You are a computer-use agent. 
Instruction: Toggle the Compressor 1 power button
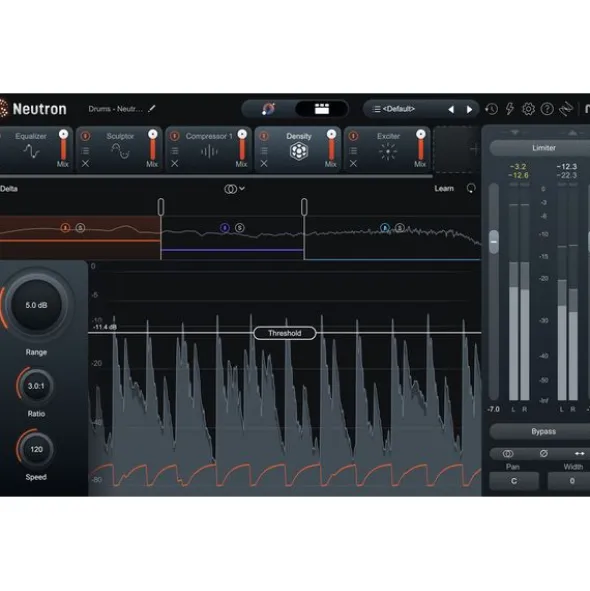(x=175, y=136)
